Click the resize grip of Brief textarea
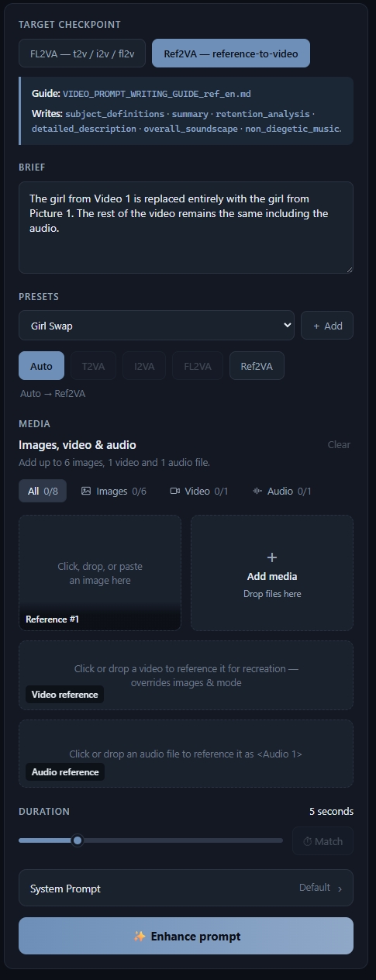The image size is (376, 980). [349, 269]
